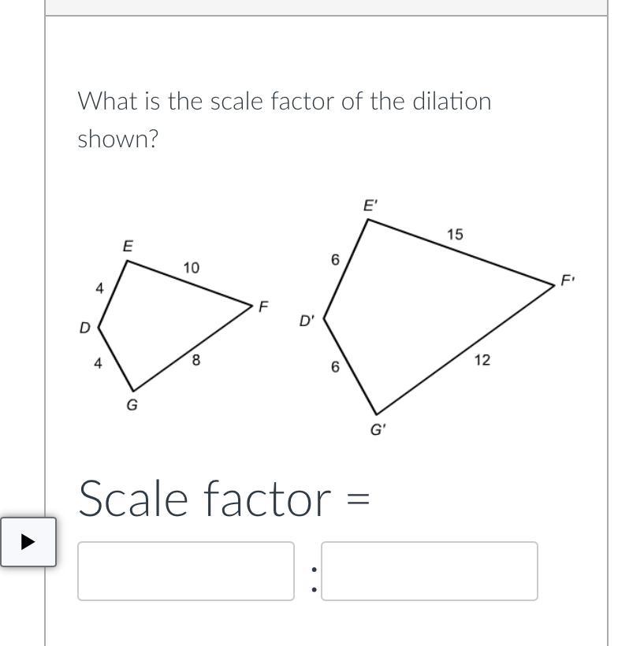Viewport: 644px width, 646px height.
Task: Click vertex label E on small figure
Action: (128, 247)
